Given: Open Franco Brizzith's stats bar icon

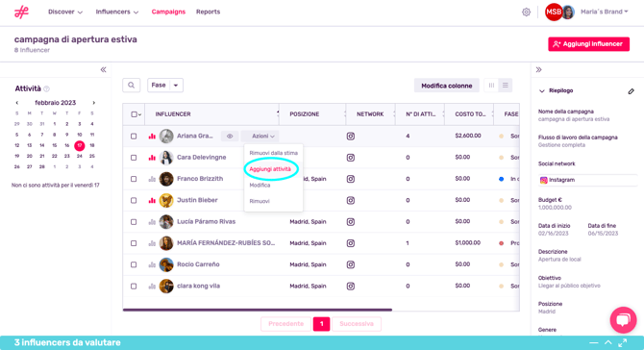Looking at the screenshot, I should click(x=152, y=179).
